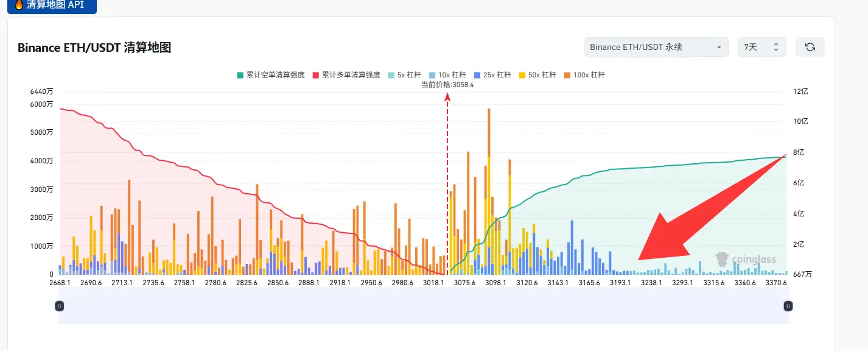Click the red dashed current price line
Viewport: 868px width, 351px height.
(x=447, y=183)
